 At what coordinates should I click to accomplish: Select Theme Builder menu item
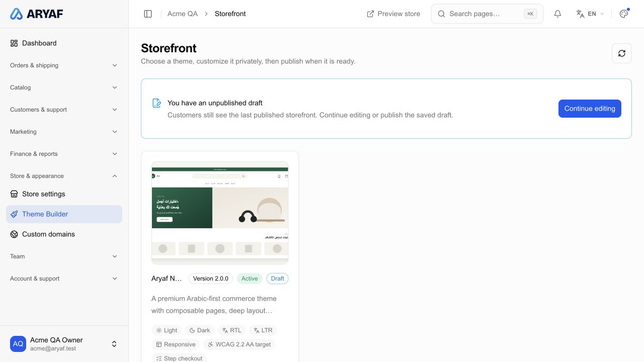coord(64,214)
